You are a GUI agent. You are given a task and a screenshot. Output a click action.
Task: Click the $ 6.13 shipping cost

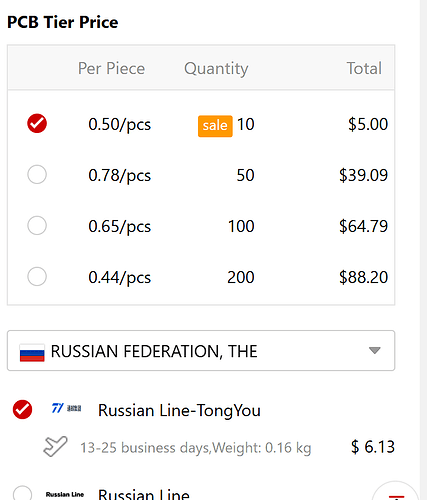pyautogui.click(x=373, y=447)
